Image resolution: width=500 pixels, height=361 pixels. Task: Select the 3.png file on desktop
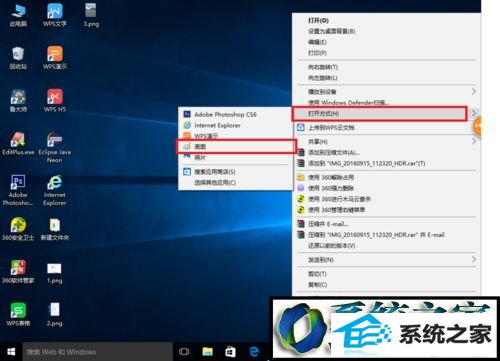[x=91, y=15]
